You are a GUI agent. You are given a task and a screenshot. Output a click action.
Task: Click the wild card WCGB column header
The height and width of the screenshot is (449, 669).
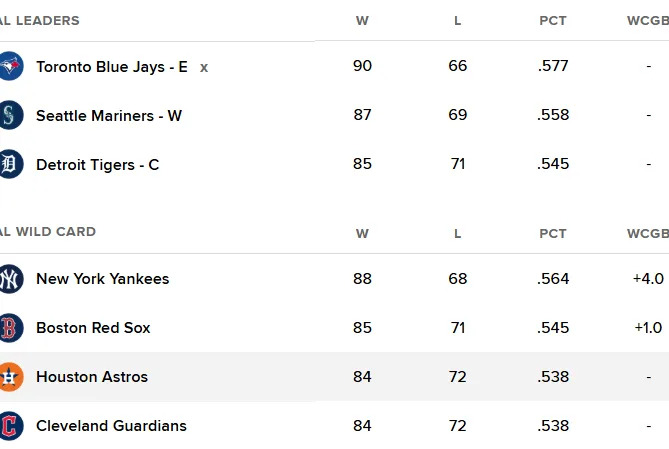pos(647,234)
